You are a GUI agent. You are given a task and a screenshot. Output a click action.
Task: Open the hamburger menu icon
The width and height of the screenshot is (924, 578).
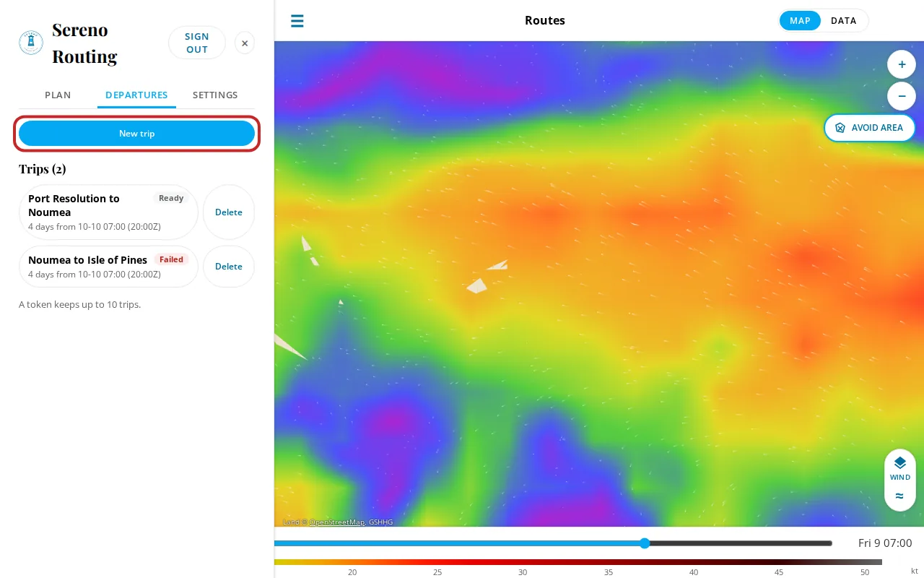297,21
